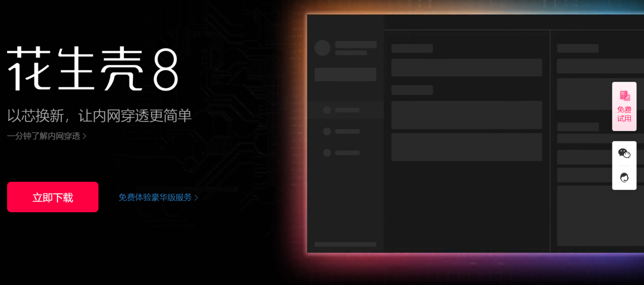The image size is (644, 285).
Task: Click the 免费试用 text in the floating sidebar
Action: [x=624, y=114]
